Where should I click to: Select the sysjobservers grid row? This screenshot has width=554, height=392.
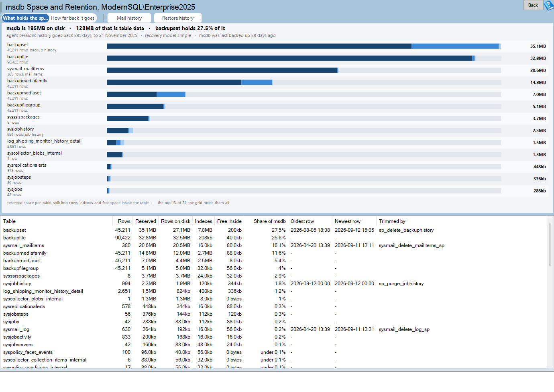tap(274, 345)
